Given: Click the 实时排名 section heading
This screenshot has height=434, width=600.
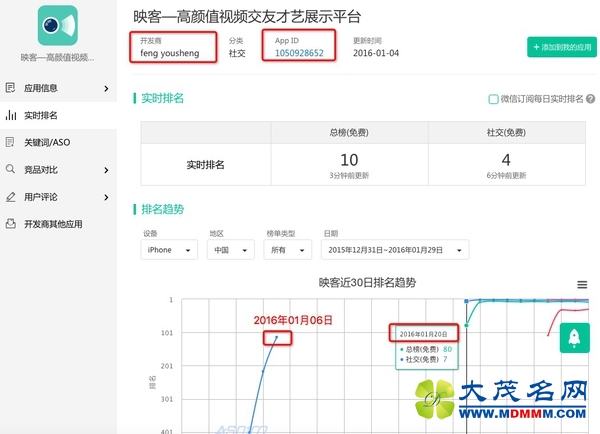Looking at the screenshot, I should point(162,98).
